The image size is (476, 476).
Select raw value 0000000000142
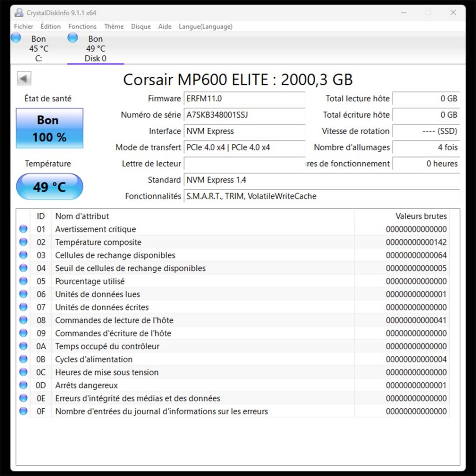click(x=416, y=242)
